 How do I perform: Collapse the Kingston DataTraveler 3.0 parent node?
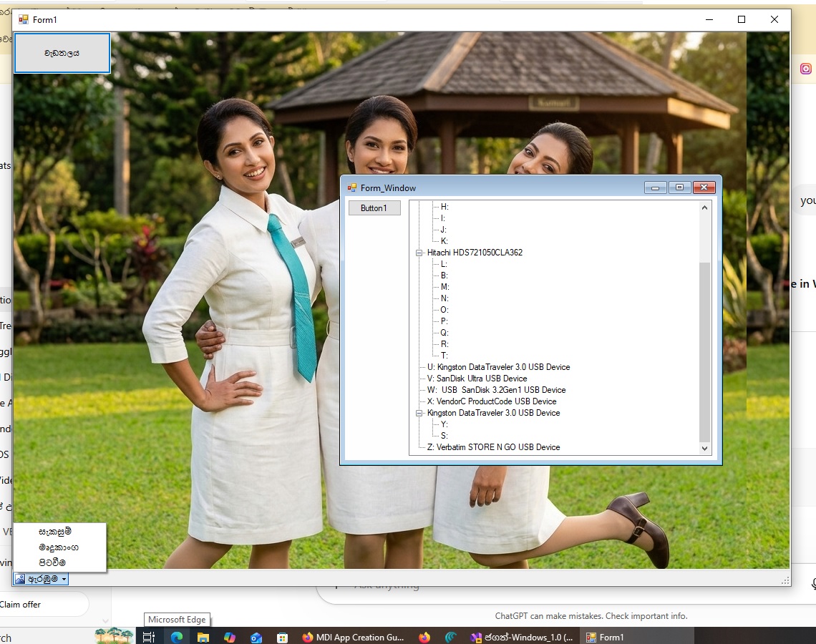click(419, 413)
